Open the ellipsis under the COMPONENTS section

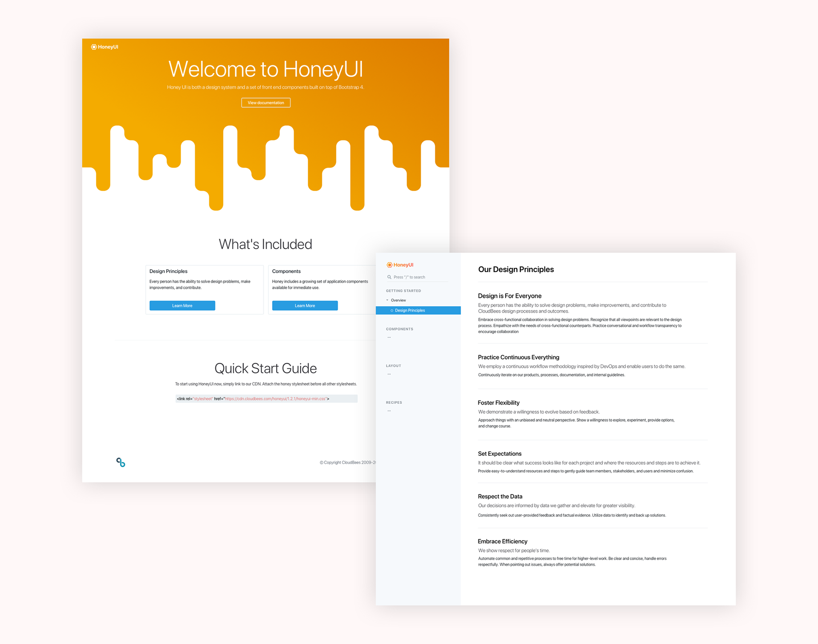click(x=389, y=337)
